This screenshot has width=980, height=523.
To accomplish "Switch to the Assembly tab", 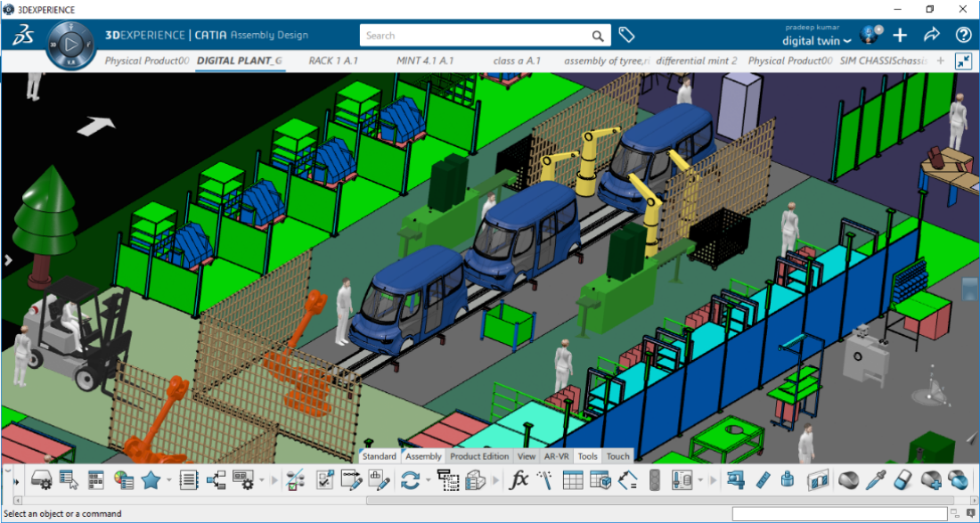I will pos(423,456).
